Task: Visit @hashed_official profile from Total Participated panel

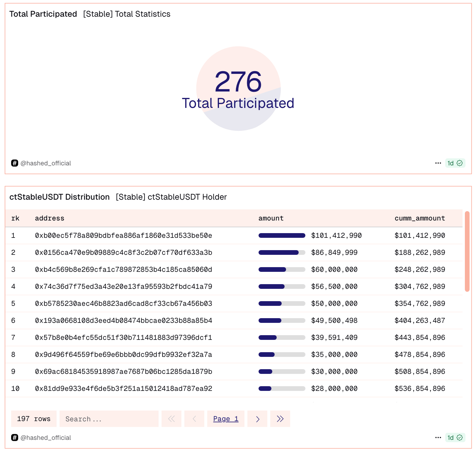Action: [46, 163]
